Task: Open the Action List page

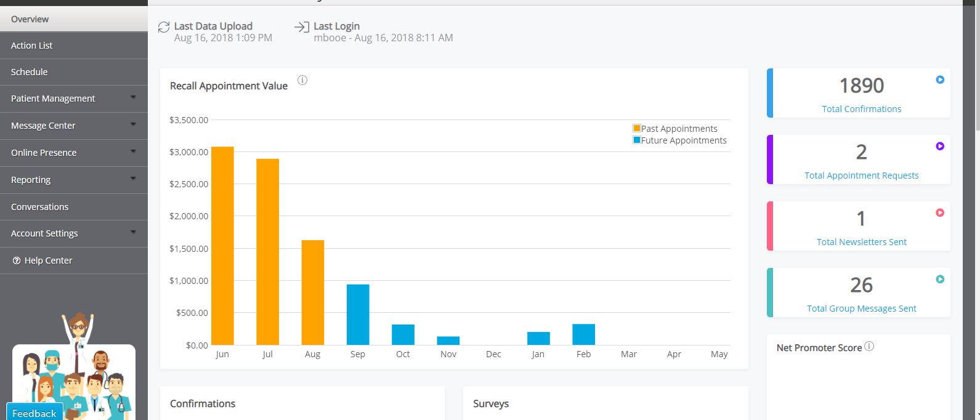Action: (32, 46)
